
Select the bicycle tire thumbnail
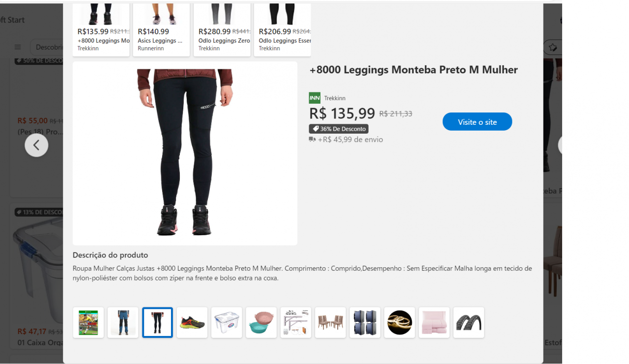click(469, 323)
